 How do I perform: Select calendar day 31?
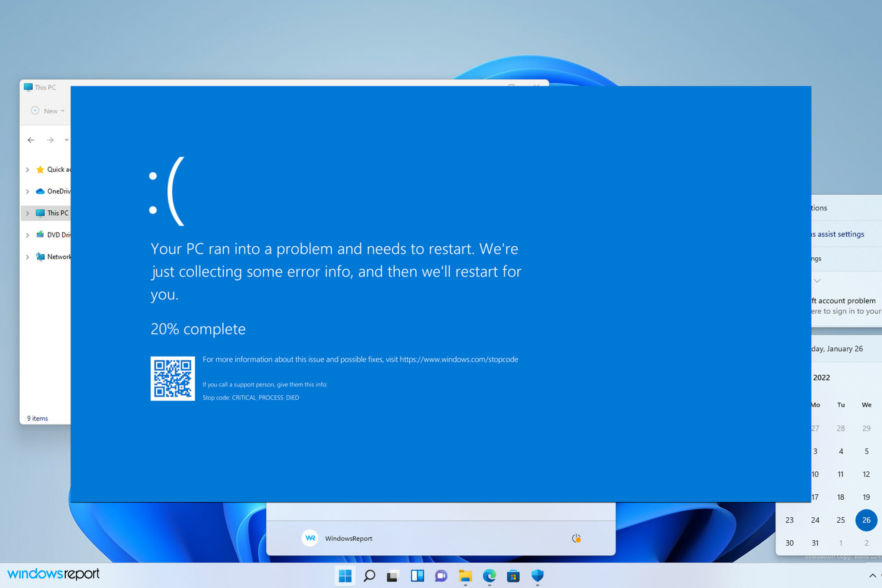point(815,543)
